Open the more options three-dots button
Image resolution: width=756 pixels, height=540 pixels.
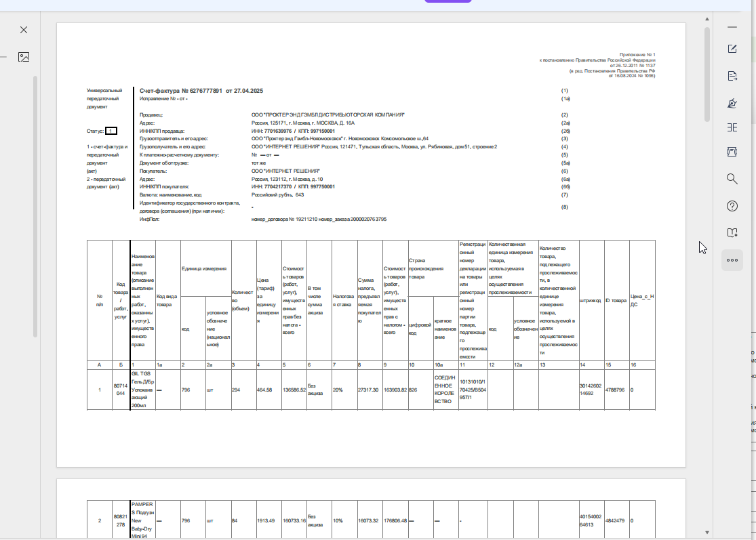click(x=732, y=260)
